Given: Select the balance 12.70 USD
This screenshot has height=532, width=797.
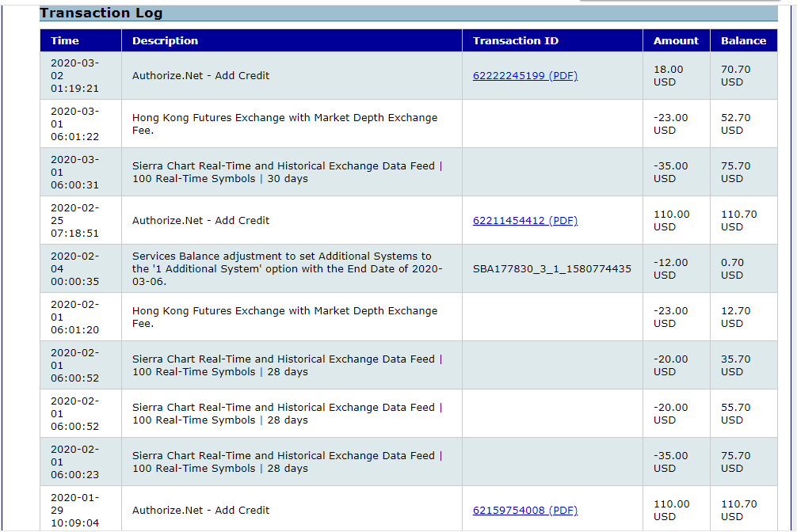Looking at the screenshot, I should 735,317.
